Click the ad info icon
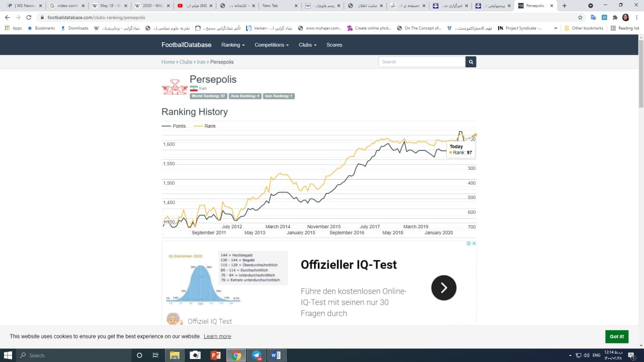 pos(468,243)
